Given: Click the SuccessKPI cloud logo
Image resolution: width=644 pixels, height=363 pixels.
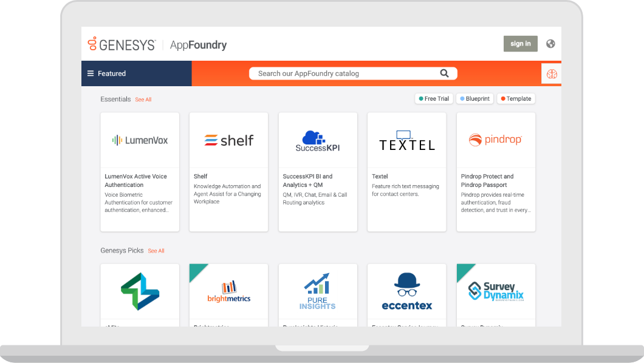Looking at the screenshot, I should [x=318, y=141].
